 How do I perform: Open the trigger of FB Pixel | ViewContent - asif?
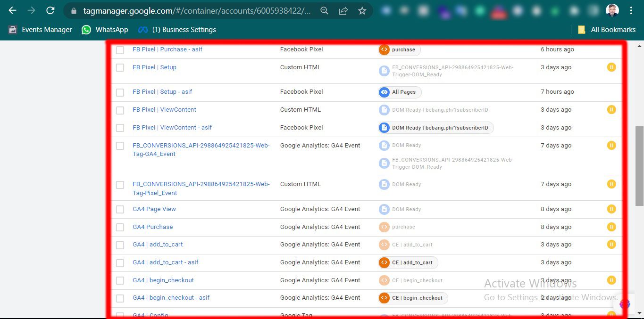pos(436,128)
